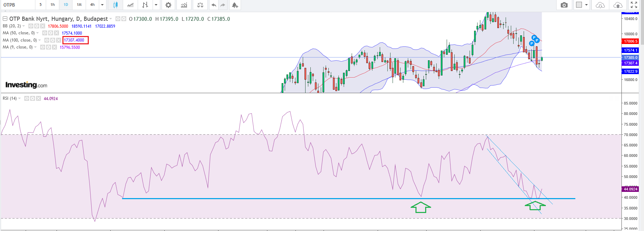Open the indicators menu icon
Image resolution: width=644 pixels, height=231 pixels.
tap(184, 5)
